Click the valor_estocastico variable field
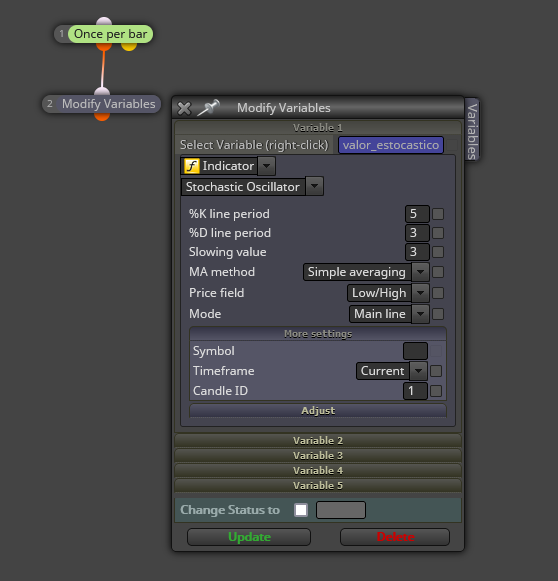558x581 pixels. (x=391, y=145)
